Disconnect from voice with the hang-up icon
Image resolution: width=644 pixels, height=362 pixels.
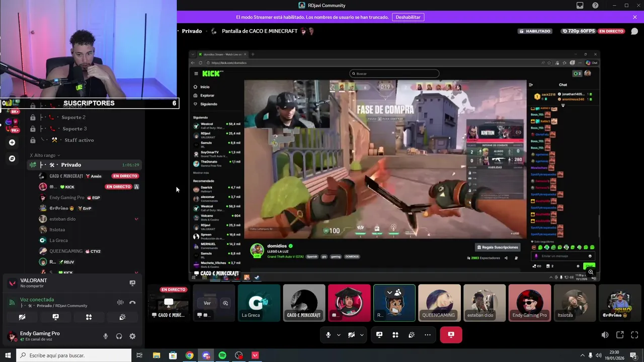pyautogui.click(x=132, y=302)
